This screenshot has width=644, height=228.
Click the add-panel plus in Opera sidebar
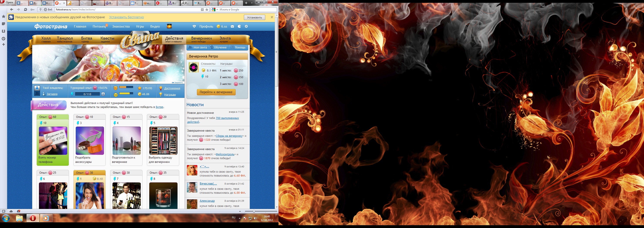click(3, 44)
